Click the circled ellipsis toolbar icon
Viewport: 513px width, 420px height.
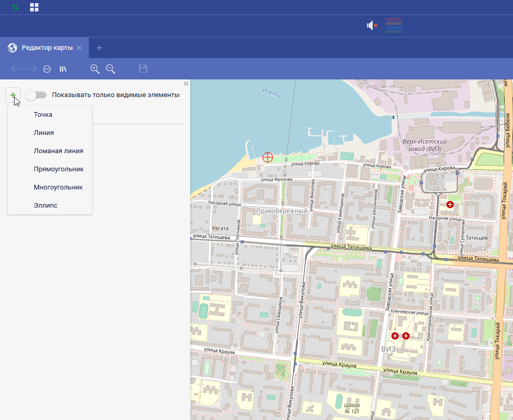[47, 69]
